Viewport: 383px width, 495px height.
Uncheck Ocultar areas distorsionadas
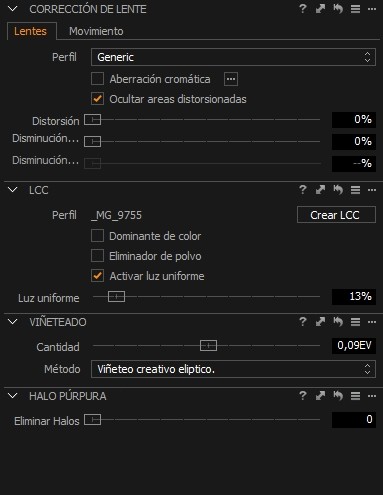(97, 99)
